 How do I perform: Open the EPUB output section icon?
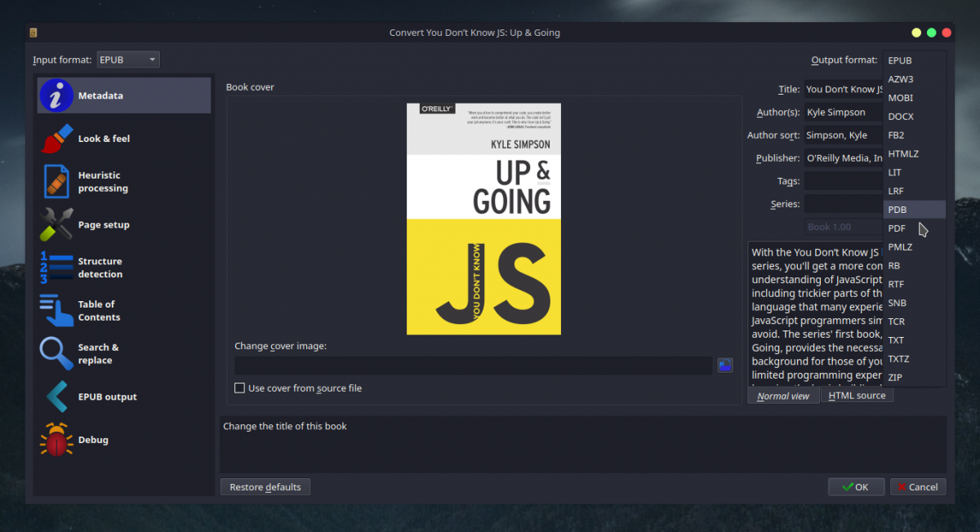[57, 397]
